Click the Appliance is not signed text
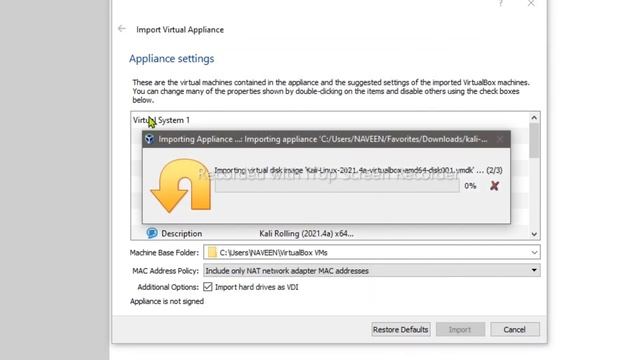This screenshot has height=360, width=640. 167,301
